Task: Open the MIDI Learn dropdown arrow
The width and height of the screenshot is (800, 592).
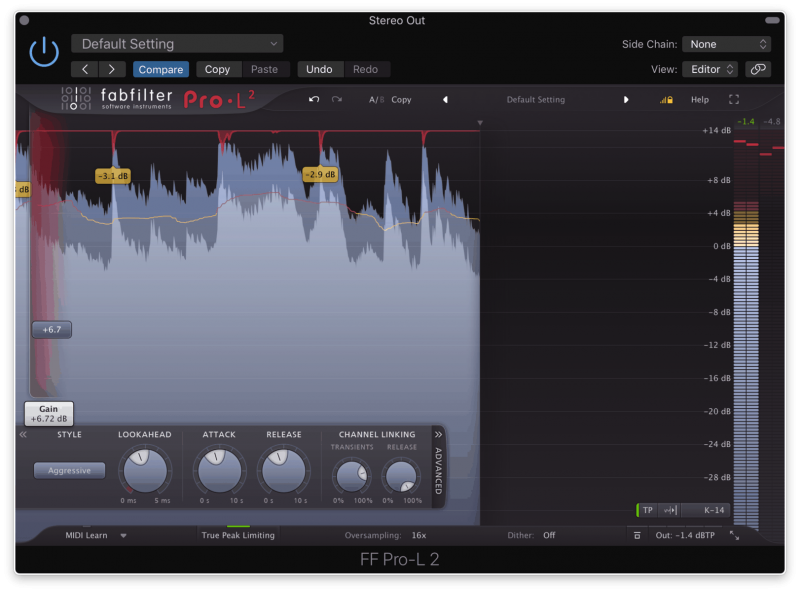Action: point(123,536)
